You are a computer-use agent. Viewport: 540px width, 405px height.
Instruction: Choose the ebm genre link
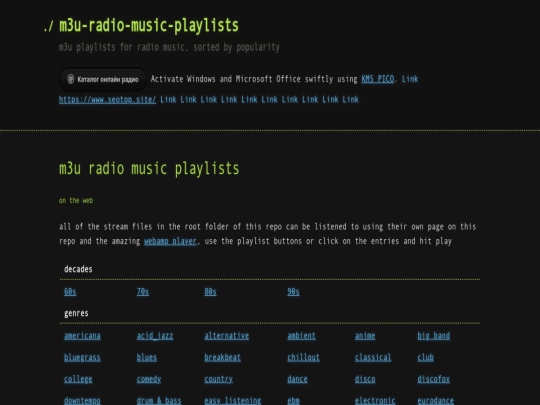pos(293,401)
